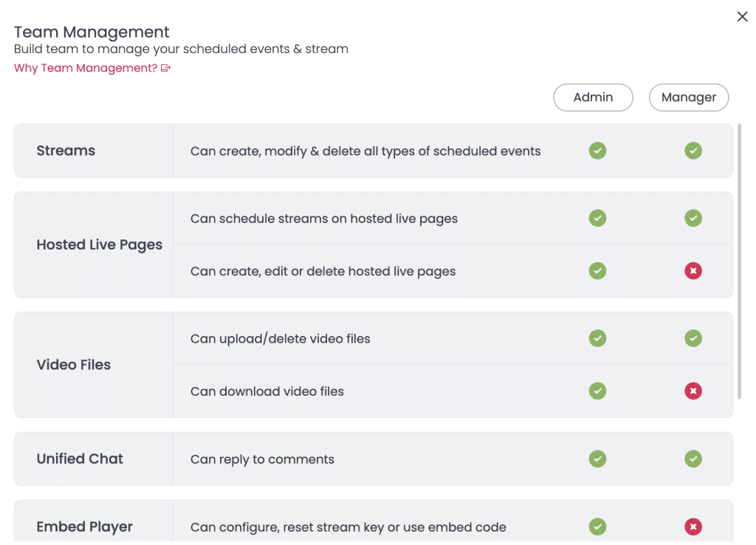Click Admin green check for Streams row
756x545 pixels.
[597, 151]
